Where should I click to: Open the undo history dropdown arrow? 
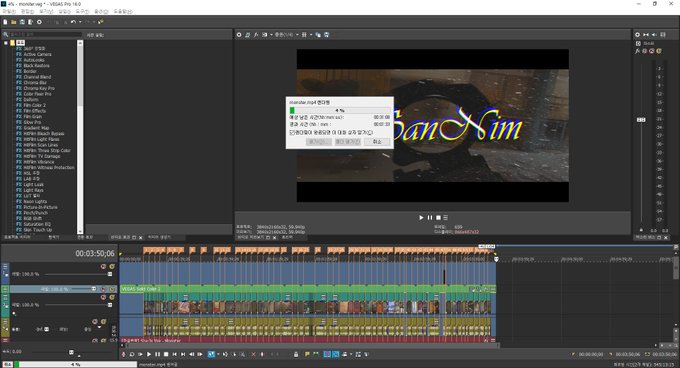80,22
